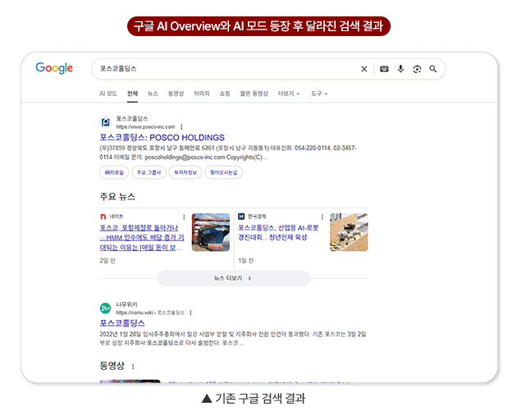Switch to AI 모드 tab
This screenshot has height=420, width=517.
[x=108, y=94]
